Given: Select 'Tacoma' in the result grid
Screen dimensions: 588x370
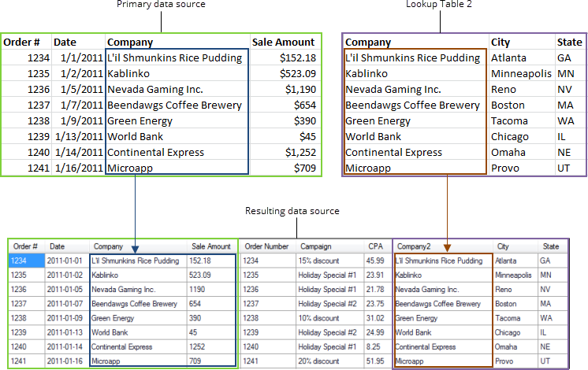Looking at the screenshot, I should [508, 318].
